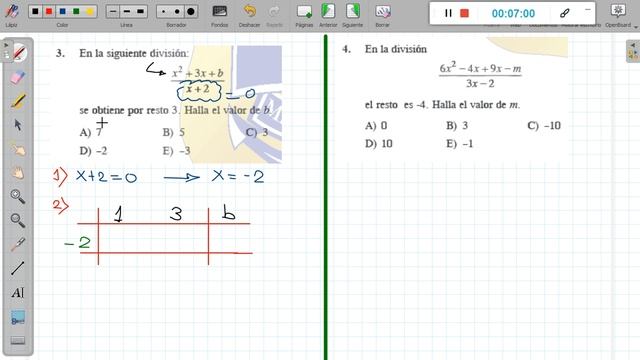The height and width of the screenshot is (360, 640).
Task: Select the straight line drawing tool
Action: click(18, 269)
